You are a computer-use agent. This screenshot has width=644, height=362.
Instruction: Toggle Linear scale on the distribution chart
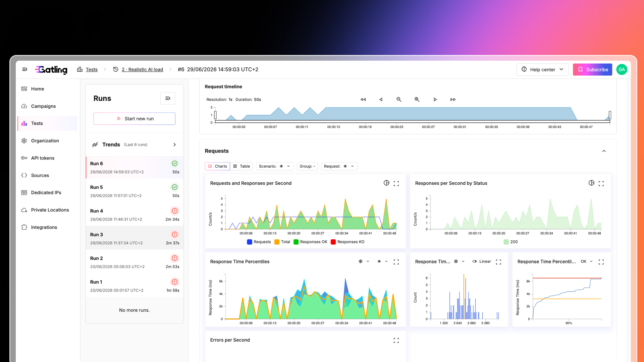[482, 261]
